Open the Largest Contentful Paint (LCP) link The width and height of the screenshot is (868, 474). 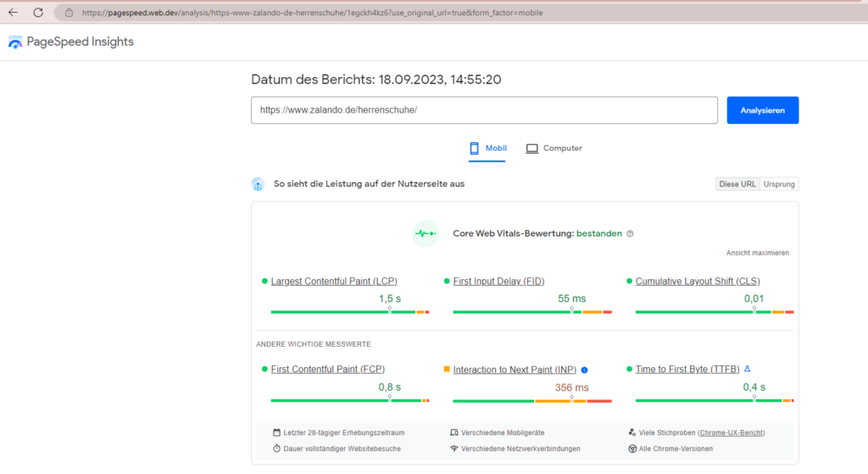pyautogui.click(x=334, y=282)
